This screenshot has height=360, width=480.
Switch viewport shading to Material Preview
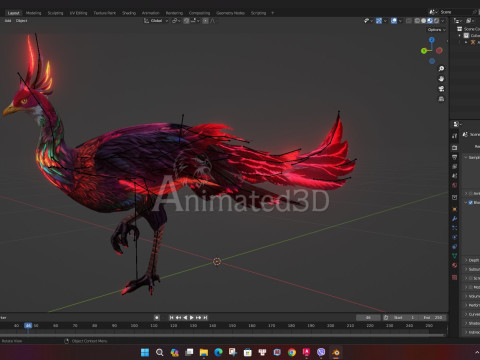430,21
